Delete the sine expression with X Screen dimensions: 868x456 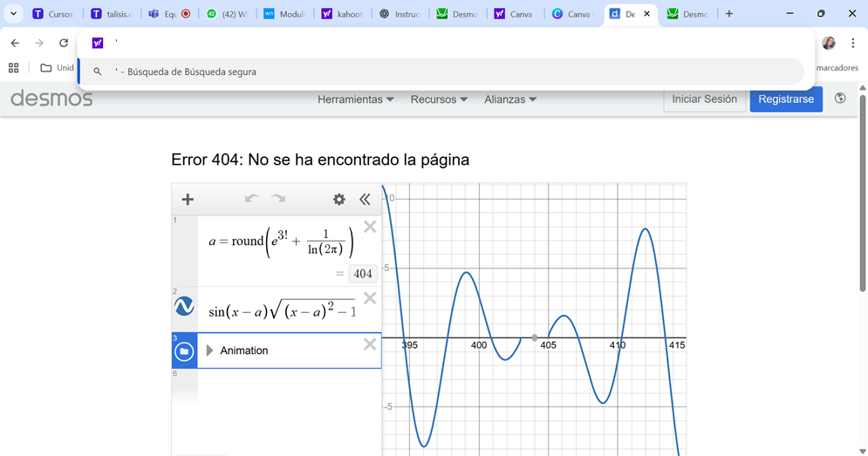coord(370,299)
